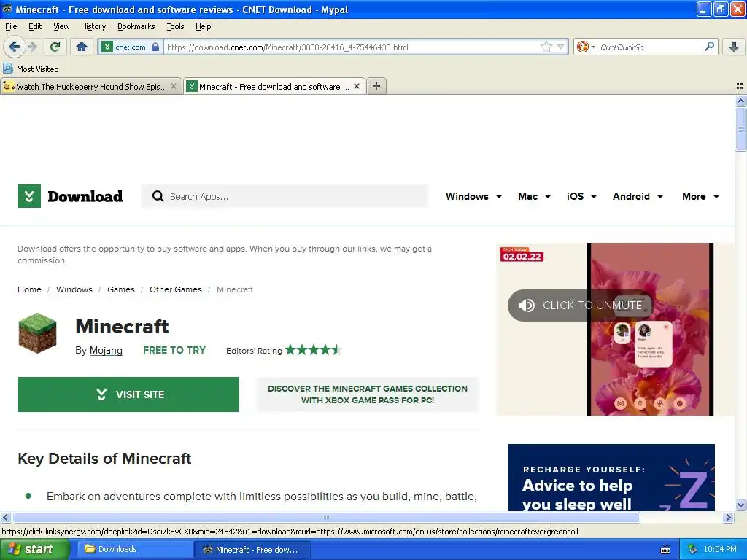Go to Home in the breadcrumb
This screenshot has width=747, height=560.
pos(29,289)
